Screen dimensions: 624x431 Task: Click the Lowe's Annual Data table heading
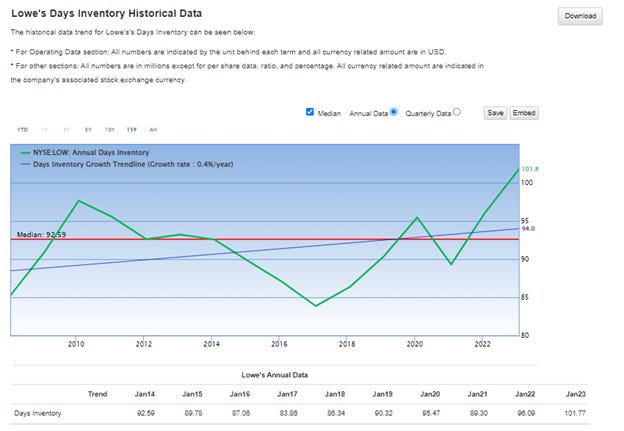click(x=275, y=375)
